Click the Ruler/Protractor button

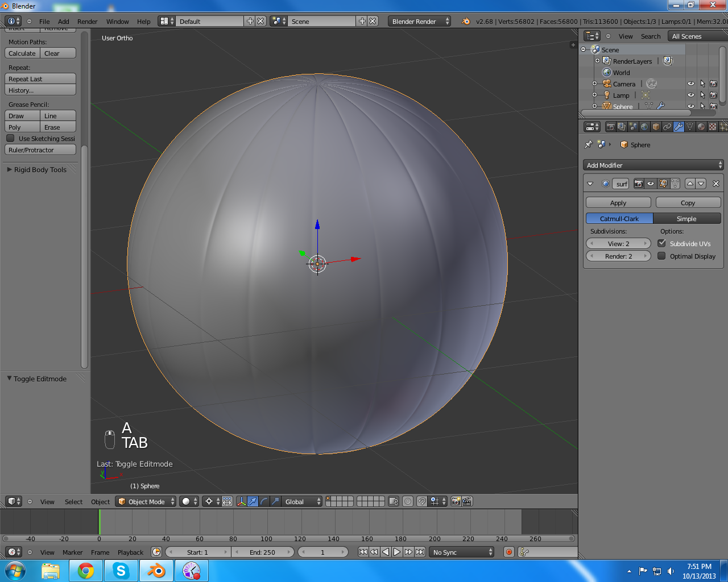tap(40, 150)
